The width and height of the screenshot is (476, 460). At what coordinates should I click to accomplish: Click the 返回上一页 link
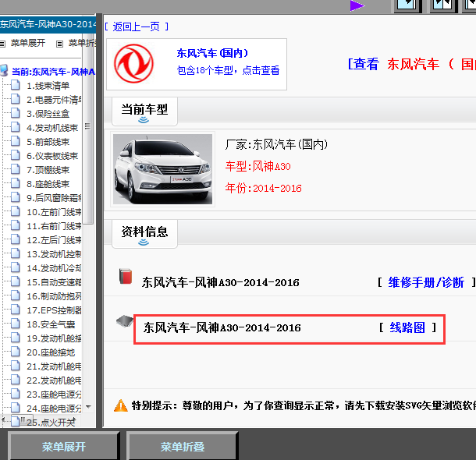point(137,27)
